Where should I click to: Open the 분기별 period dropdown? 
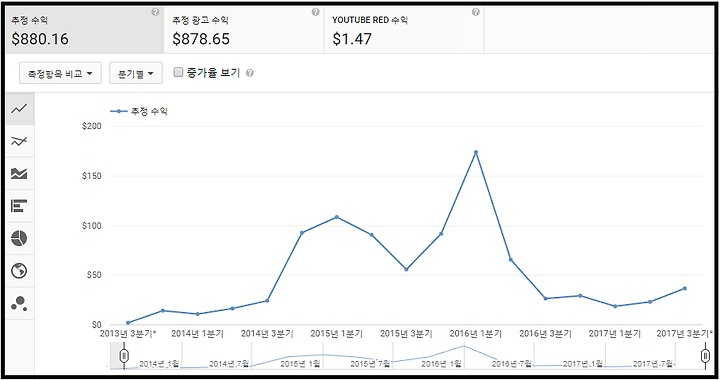(x=135, y=73)
